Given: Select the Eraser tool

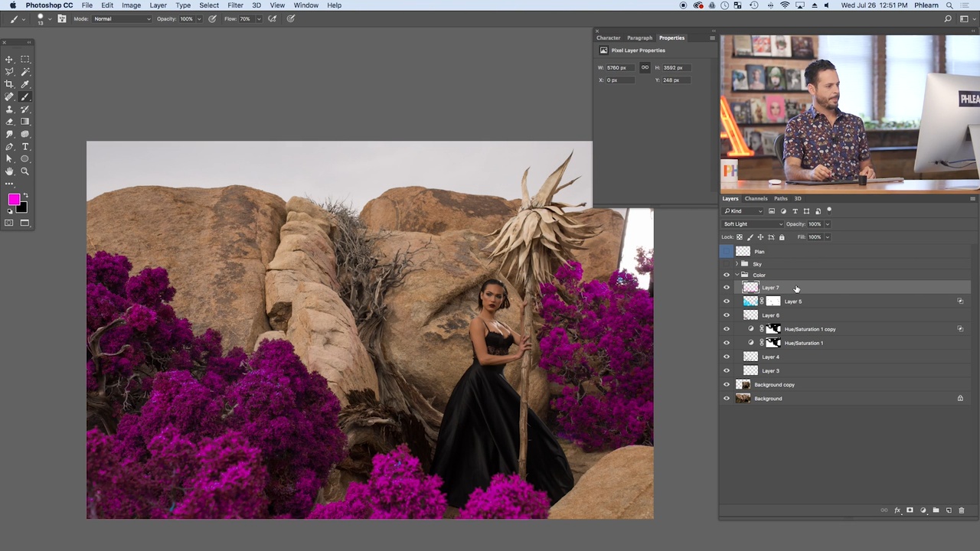Looking at the screenshot, I should (x=9, y=122).
